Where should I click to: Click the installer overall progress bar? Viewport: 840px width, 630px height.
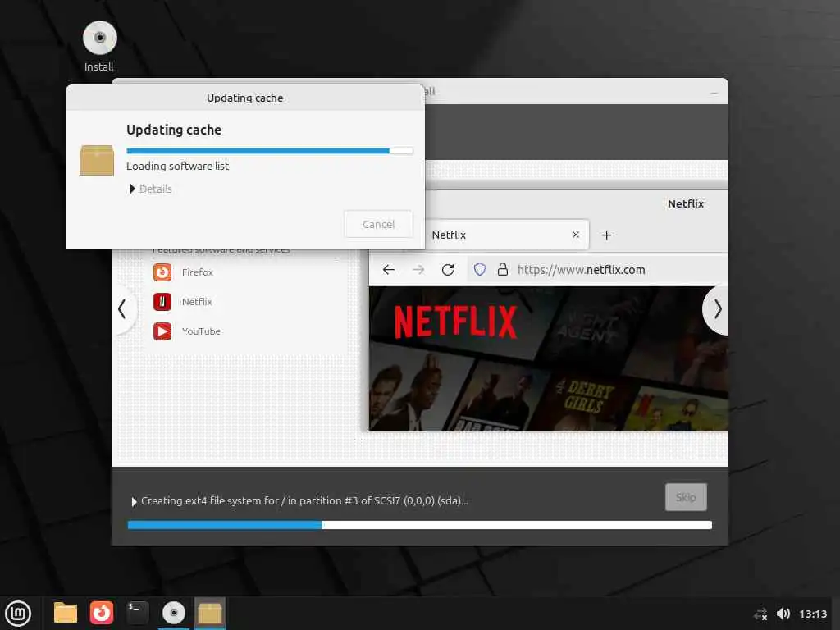[419, 525]
